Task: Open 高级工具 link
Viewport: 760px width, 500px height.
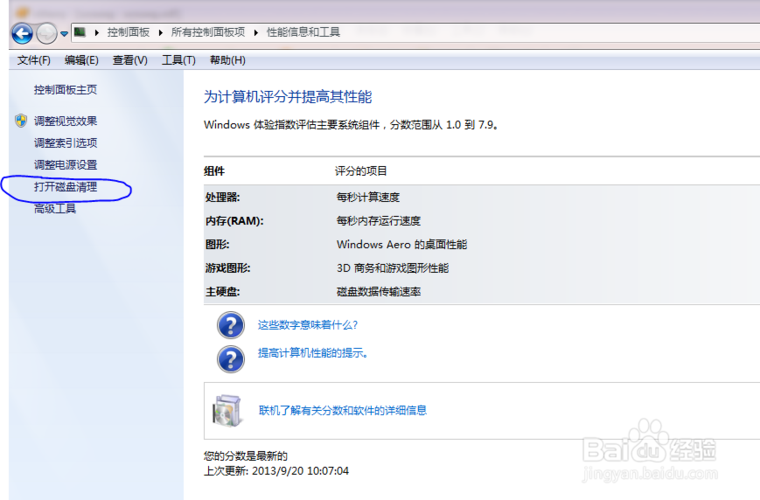Action: [55, 209]
